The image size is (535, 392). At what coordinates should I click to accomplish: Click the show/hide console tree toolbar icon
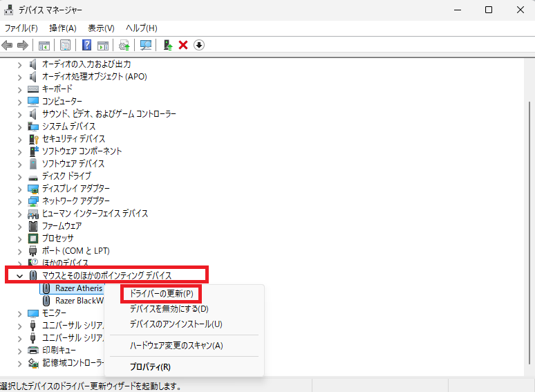coord(44,45)
